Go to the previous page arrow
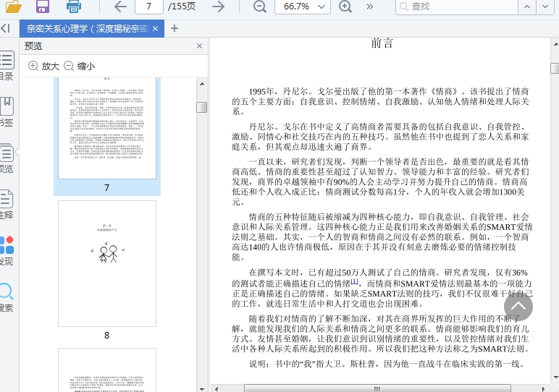Viewport: 559px width, 392px height. 120,7
